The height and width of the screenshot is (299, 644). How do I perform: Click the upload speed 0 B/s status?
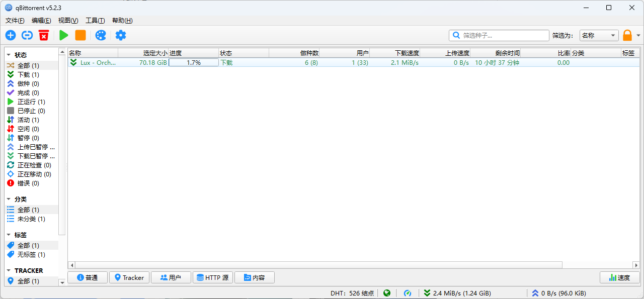click(558, 293)
